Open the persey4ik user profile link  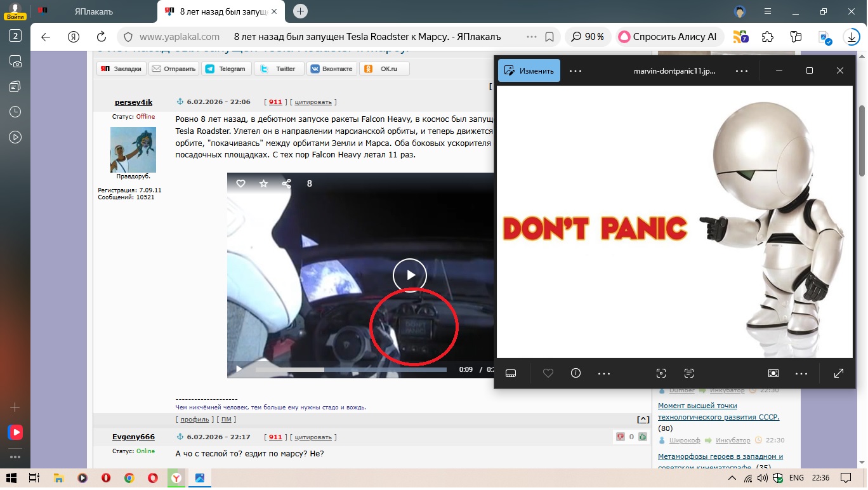point(133,102)
